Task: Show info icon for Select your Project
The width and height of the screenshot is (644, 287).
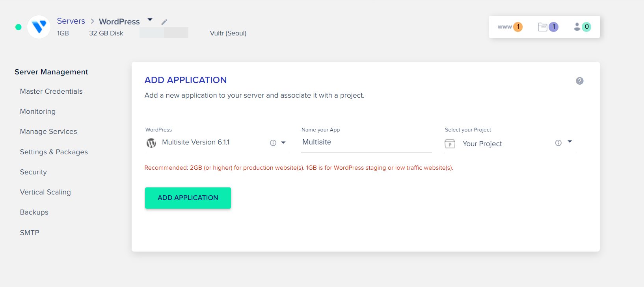Action: tap(558, 143)
